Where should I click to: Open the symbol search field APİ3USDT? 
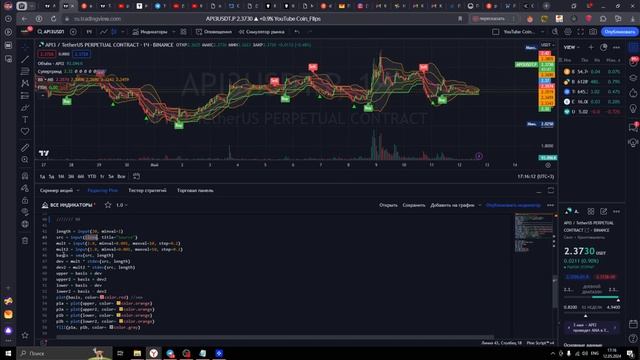[51, 31]
